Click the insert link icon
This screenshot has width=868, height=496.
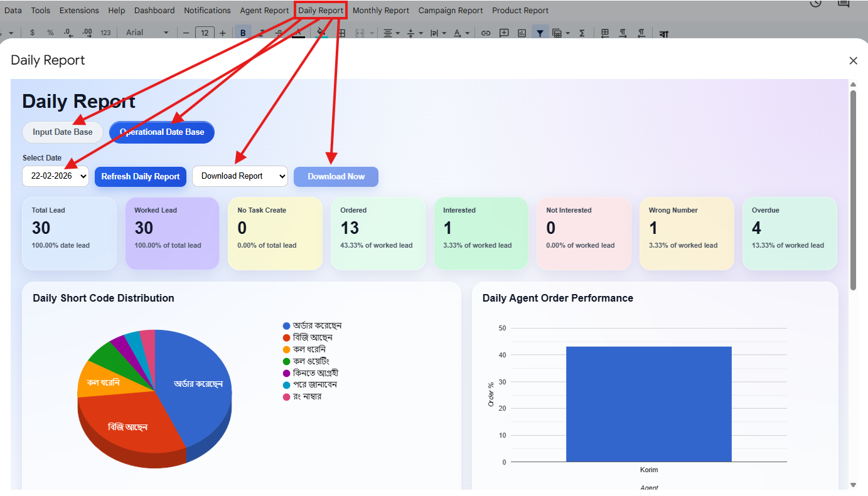pyautogui.click(x=485, y=33)
